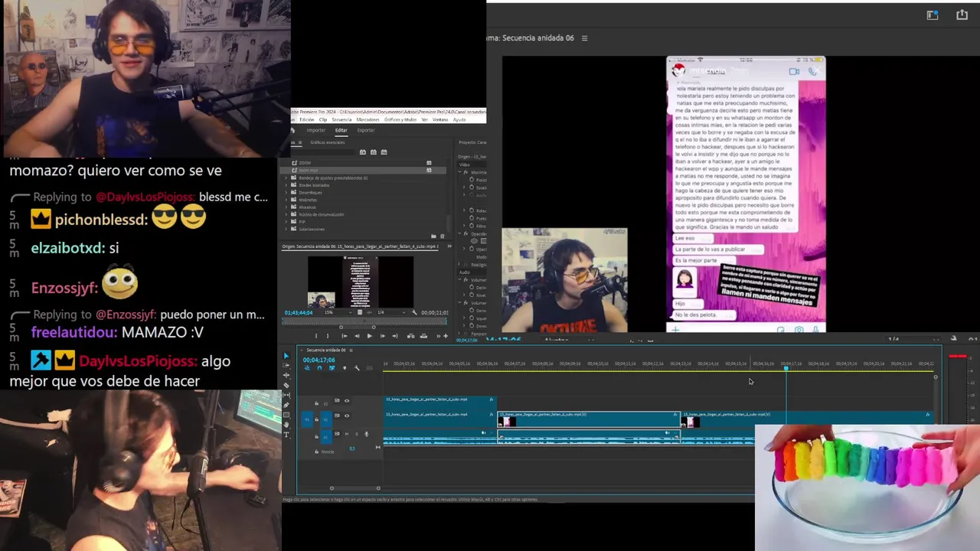Step forward one frame in source monitor
This screenshot has width=980, height=551.
click(x=382, y=336)
